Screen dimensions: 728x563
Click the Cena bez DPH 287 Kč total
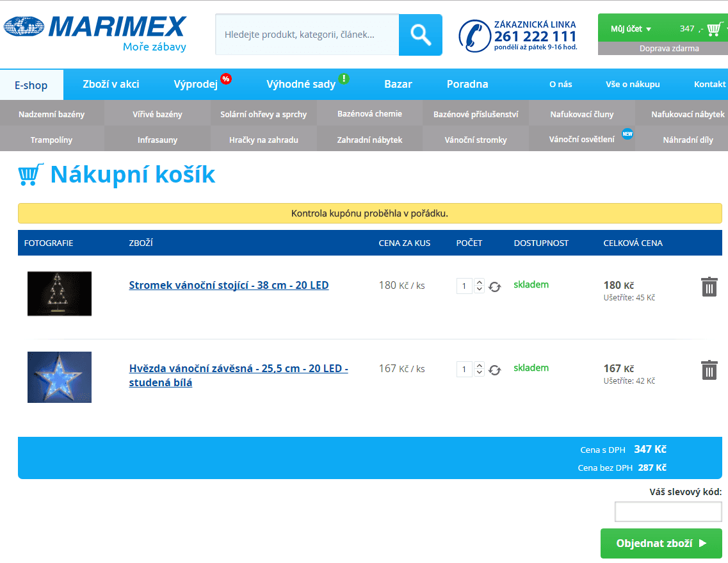(x=622, y=468)
